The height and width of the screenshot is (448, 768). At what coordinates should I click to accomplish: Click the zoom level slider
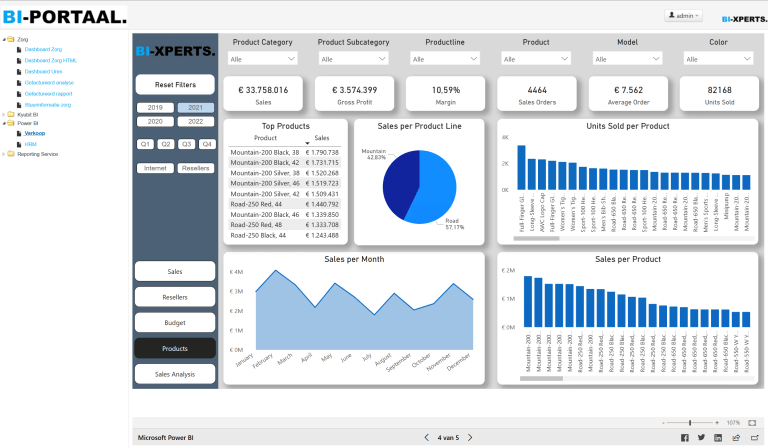point(690,423)
